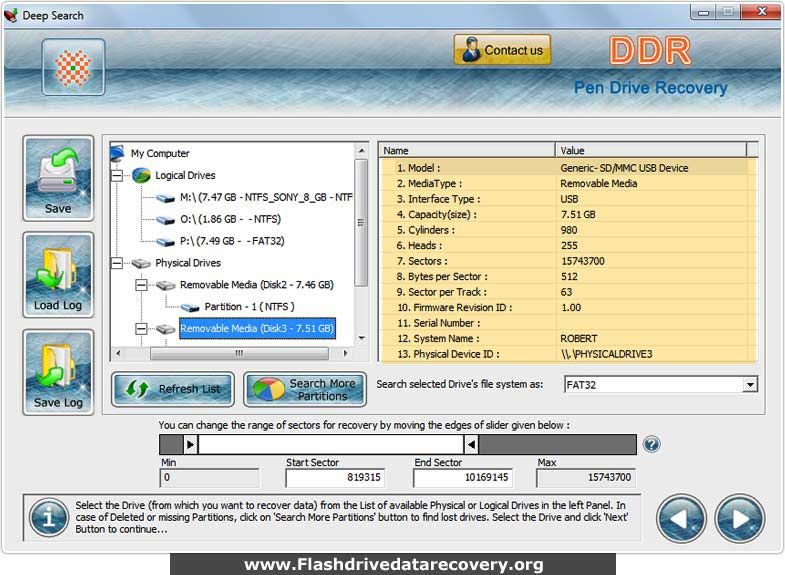This screenshot has height=575, width=785.
Task: Click the slider's right end handle
Action: (x=471, y=444)
